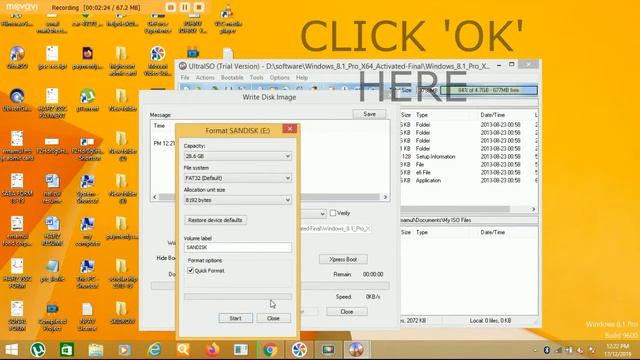Open the Help menu in UltraISO
The image size is (640, 360).
point(302,78)
